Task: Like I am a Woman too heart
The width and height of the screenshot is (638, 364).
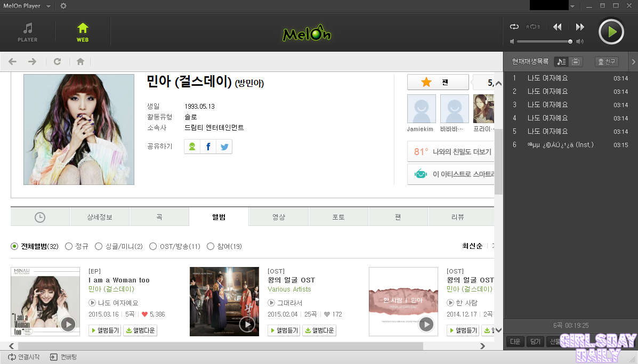Action: pos(144,314)
